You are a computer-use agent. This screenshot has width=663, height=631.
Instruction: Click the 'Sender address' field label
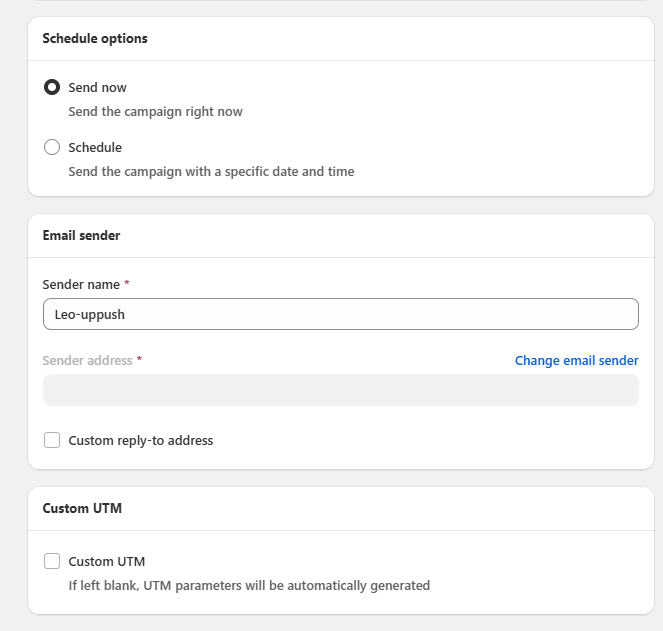tap(88, 361)
